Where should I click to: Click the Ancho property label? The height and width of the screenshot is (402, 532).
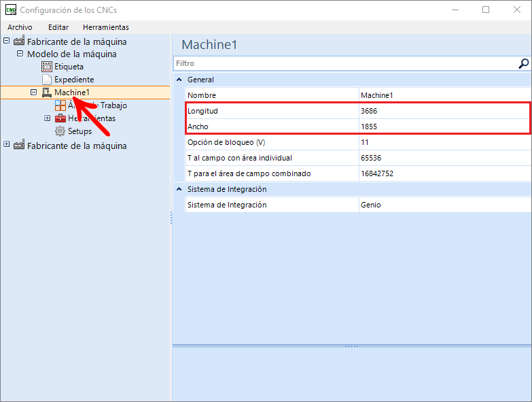click(x=198, y=127)
